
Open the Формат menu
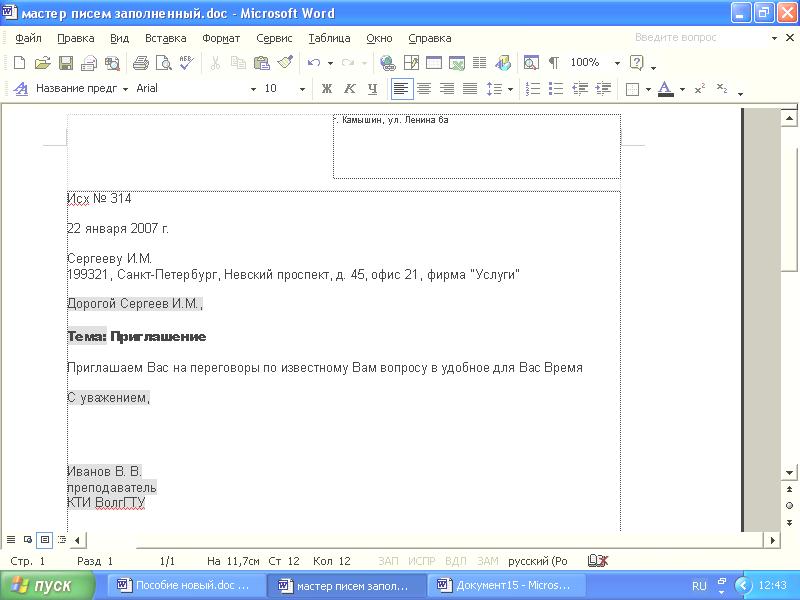[x=221, y=38]
